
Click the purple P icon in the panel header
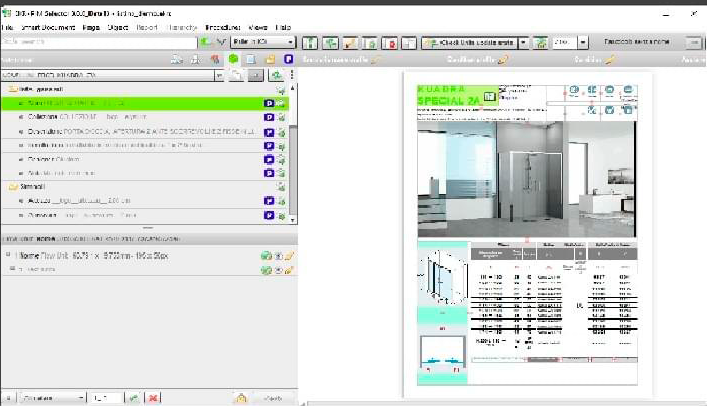(289, 59)
